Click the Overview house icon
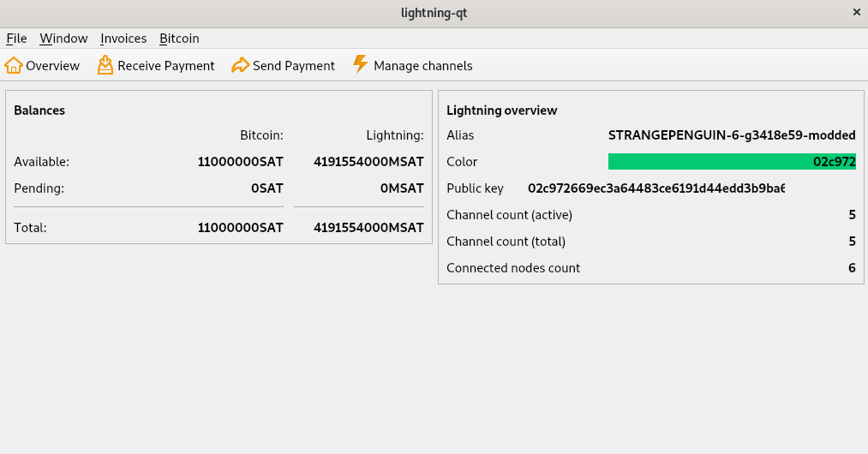The width and height of the screenshot is (868, 454). [14, 65]
